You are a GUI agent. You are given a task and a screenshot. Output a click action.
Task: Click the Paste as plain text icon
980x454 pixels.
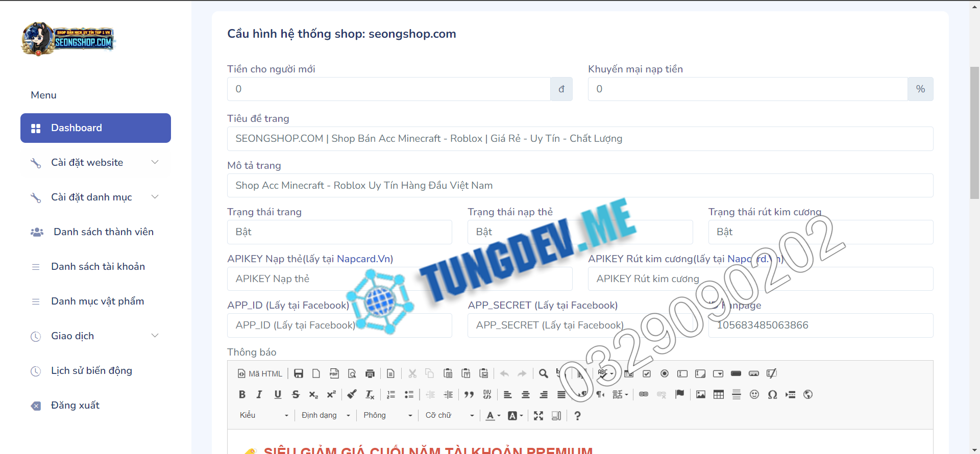click(x=465, y=373)
